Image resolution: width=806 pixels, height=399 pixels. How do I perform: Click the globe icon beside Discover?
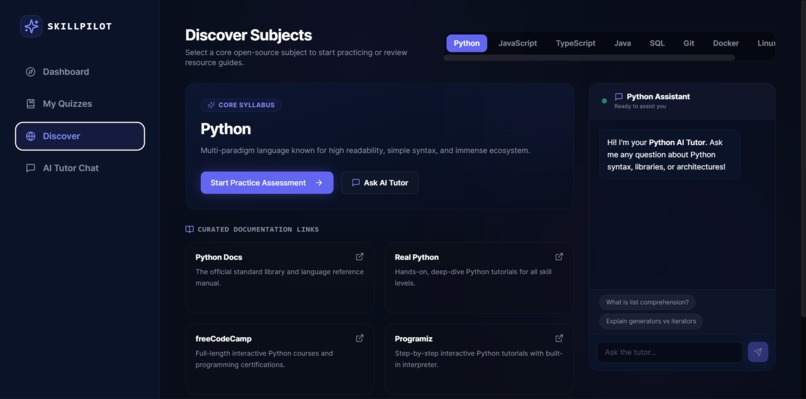30,136
